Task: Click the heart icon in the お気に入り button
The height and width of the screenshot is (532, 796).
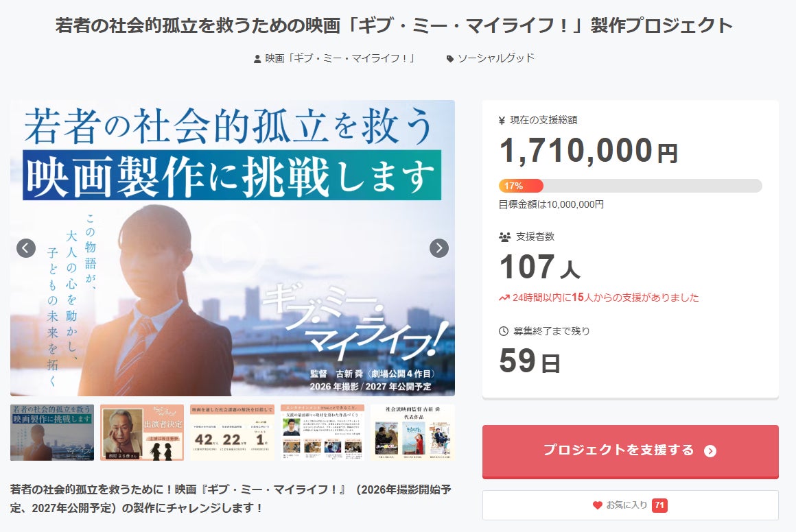Action: [x=597, y=505]
